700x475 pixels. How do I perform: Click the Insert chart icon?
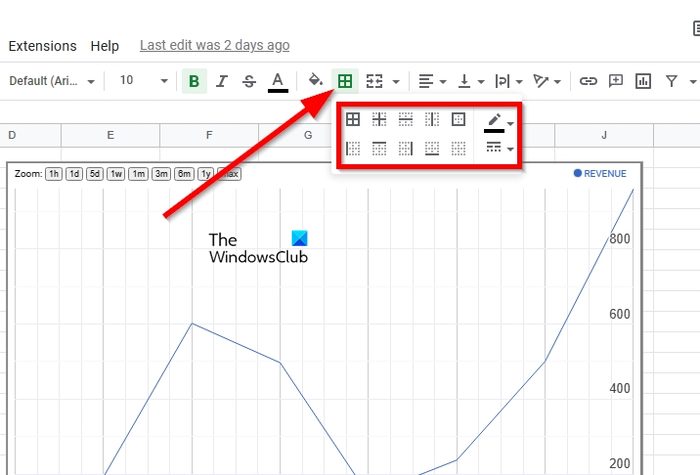pos(643,81)
